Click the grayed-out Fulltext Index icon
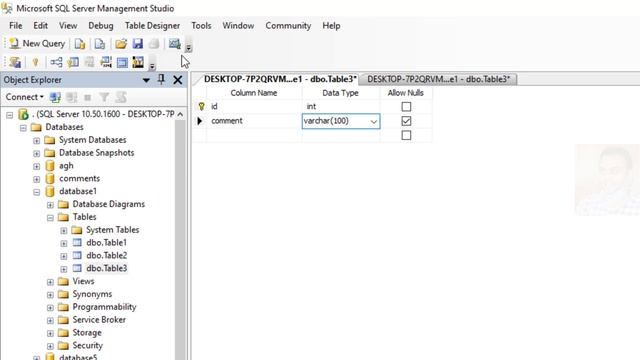This screenshot has height=360, width=640. coord(89,62)
